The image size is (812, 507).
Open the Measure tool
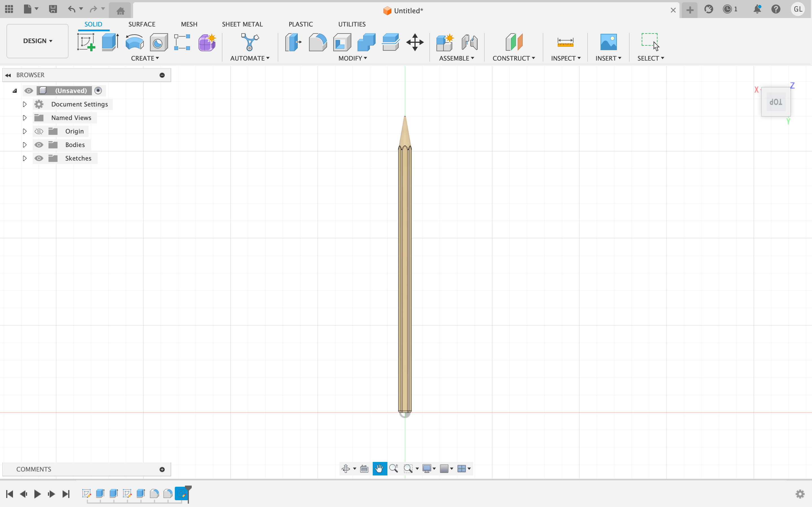tap(565, 42)
